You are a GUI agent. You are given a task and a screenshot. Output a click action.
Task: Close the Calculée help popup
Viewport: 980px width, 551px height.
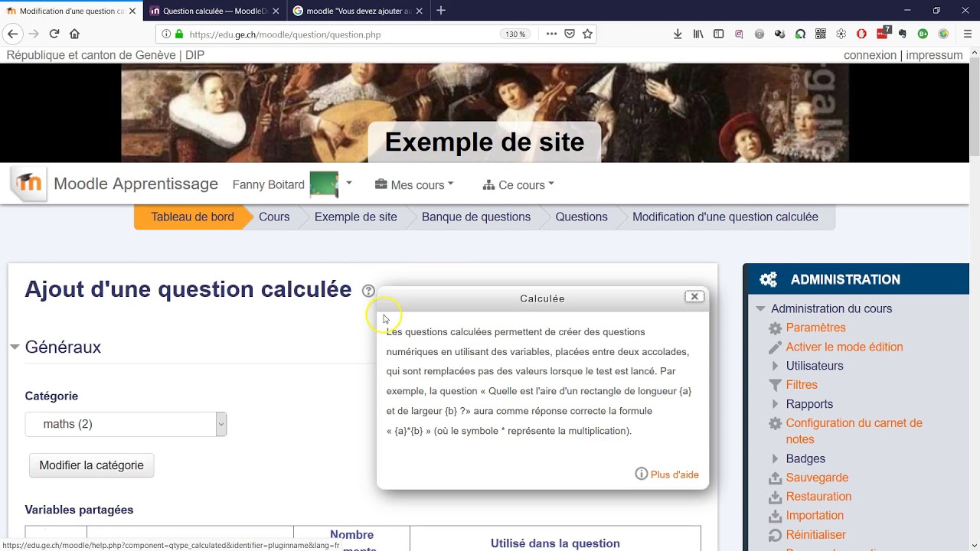(x=694, y=297)
